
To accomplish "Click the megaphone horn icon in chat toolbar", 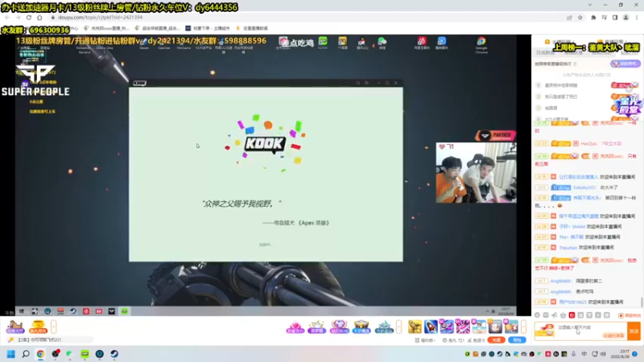I will (x=555, y=315).
